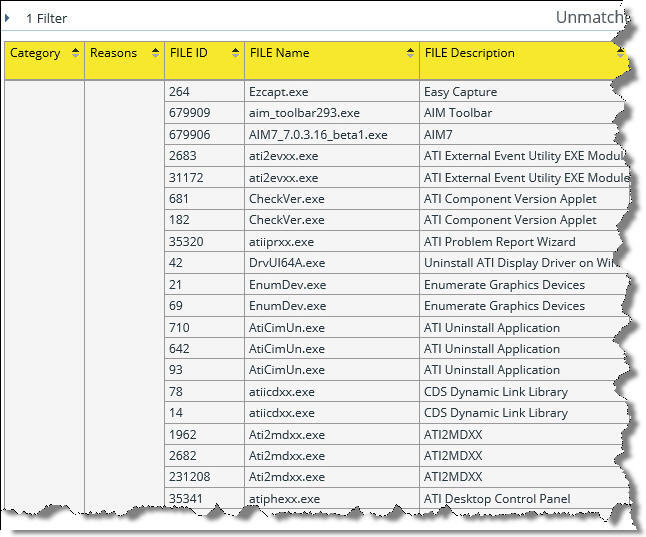646x537 pixels.
Task: Click the FILE Name column header
Action: tap(332, 60)
